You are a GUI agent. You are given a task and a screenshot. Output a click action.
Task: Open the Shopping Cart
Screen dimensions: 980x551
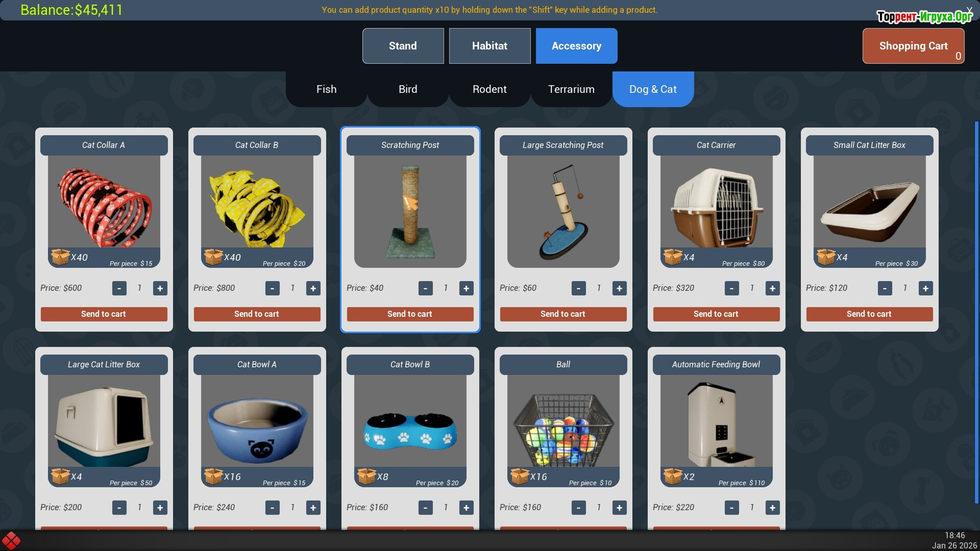[x=913, y=46]
